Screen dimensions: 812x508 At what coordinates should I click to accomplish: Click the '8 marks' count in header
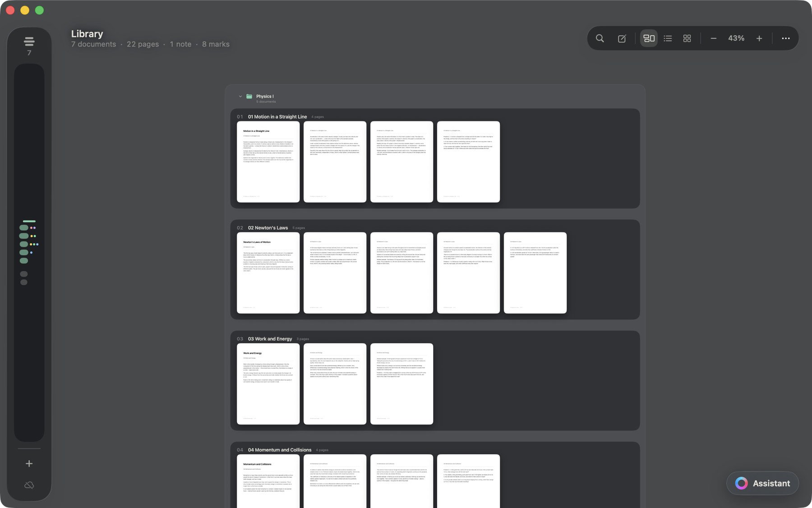coord(216,44)
